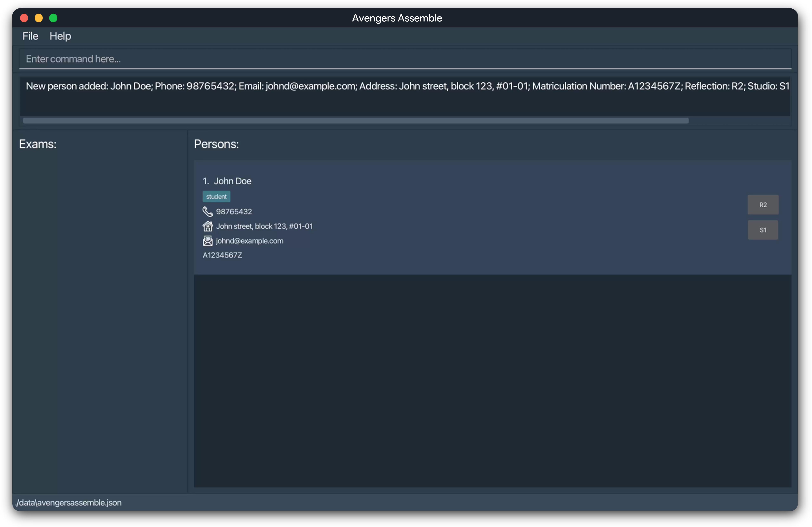812x527 pixels.
Task: Focus the 'Enter command here...' input
Action: point(405,59)
